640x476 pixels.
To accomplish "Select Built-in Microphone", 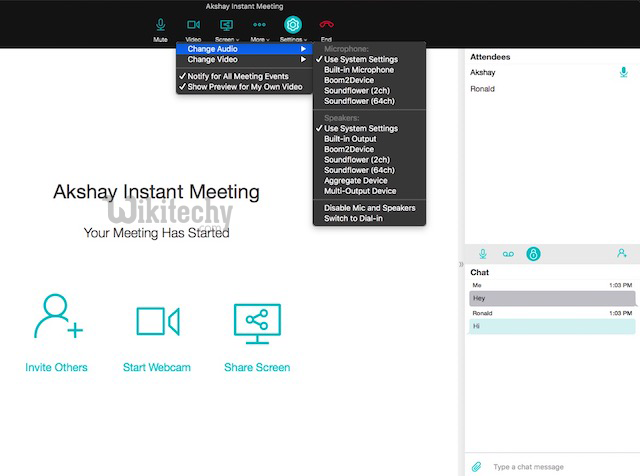I will pyautogui.click(x=369, y=70).
